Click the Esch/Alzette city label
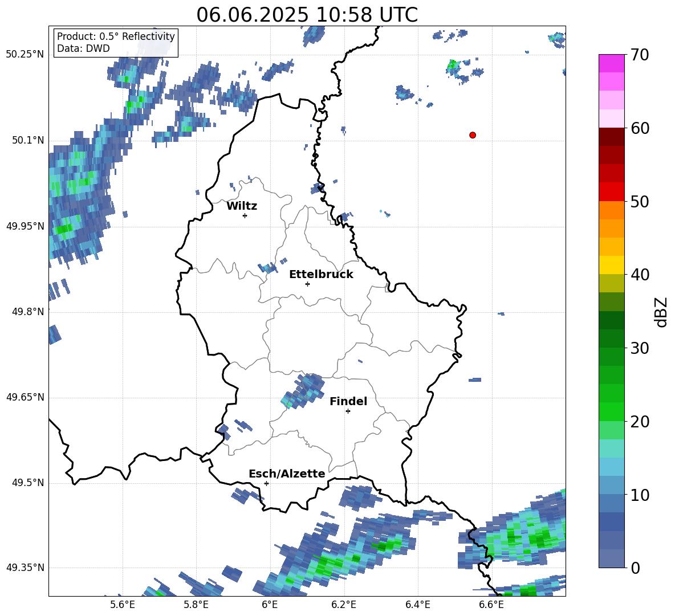Screen dimensions: 675x616 (x=287, y=474)
